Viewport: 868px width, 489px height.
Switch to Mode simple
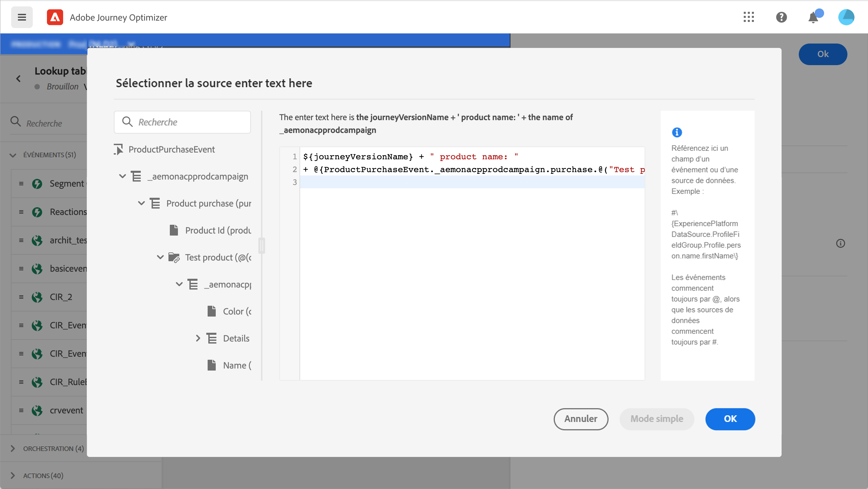657,419
